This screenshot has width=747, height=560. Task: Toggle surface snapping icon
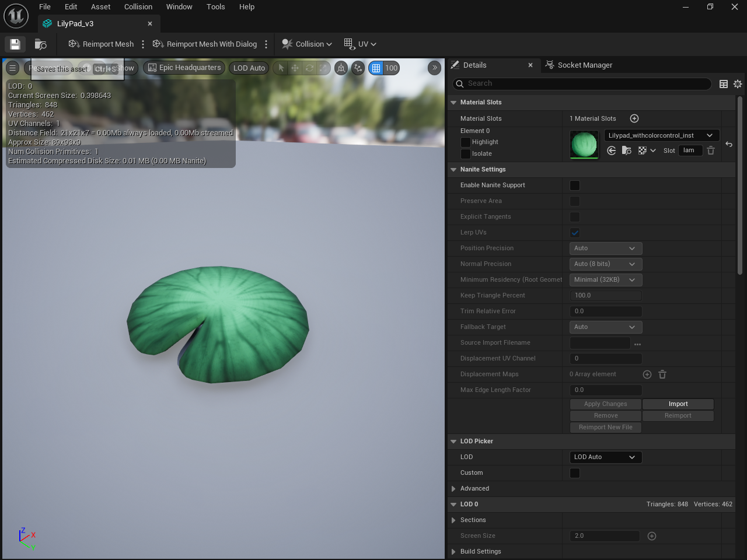[358, 68]
